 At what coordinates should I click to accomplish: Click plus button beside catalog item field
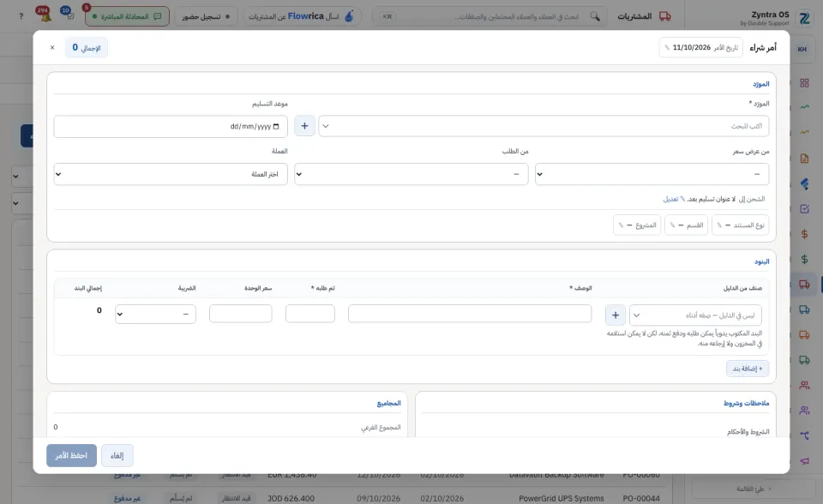pyautogui.click(x=616, y=315)
